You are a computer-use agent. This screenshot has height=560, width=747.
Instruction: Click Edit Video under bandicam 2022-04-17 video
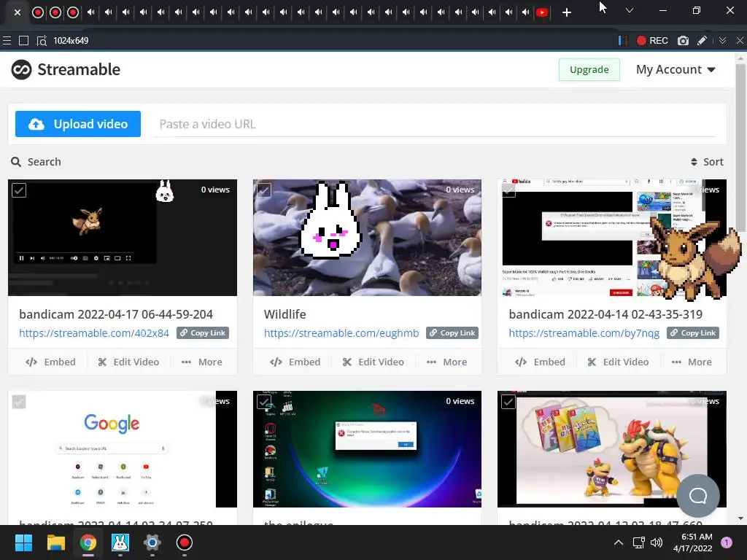tap(128, 362)
